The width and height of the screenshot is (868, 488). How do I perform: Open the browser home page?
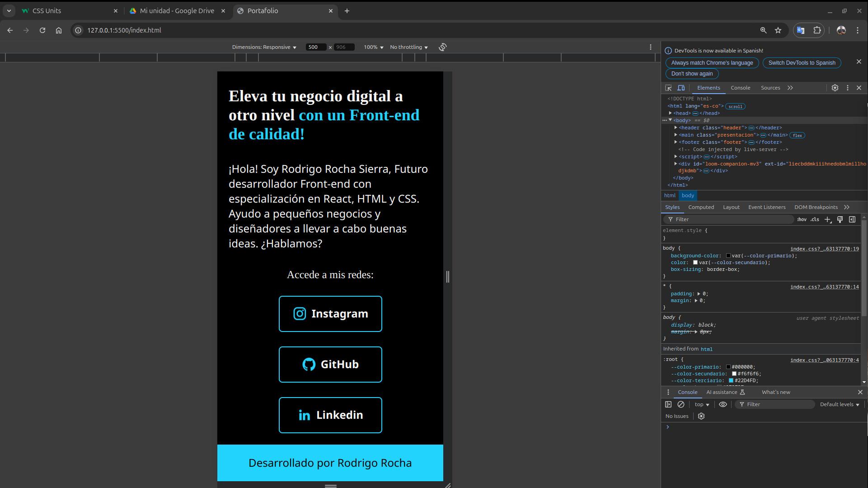pos(59,30)
